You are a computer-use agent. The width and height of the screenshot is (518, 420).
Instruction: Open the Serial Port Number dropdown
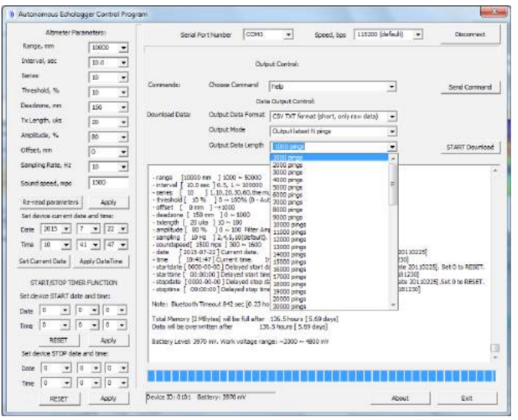pos(289,35)
